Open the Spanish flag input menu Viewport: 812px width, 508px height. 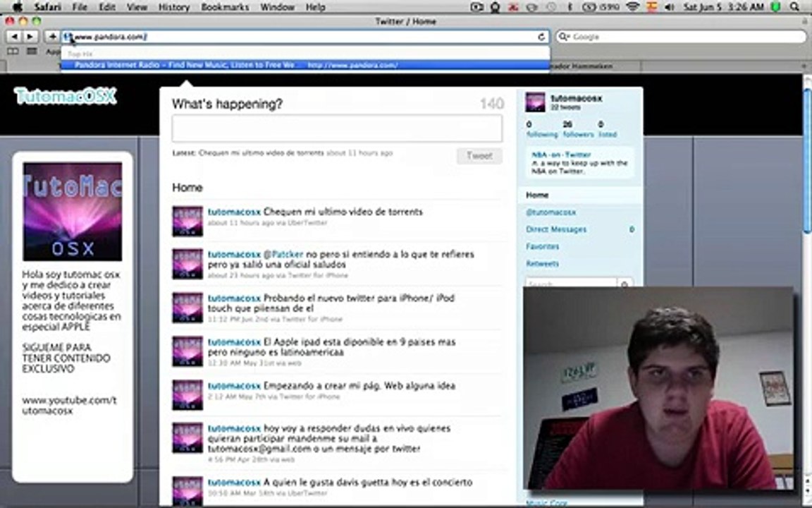pyautogui.click(x=652, y=7)
